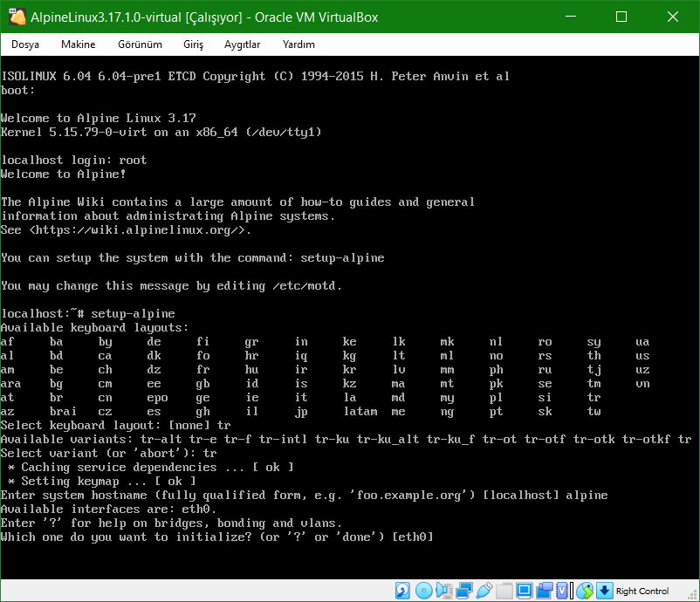Close the AlpineLinux VM window
This screenshot has width=700, height=602.
point(672,17)
